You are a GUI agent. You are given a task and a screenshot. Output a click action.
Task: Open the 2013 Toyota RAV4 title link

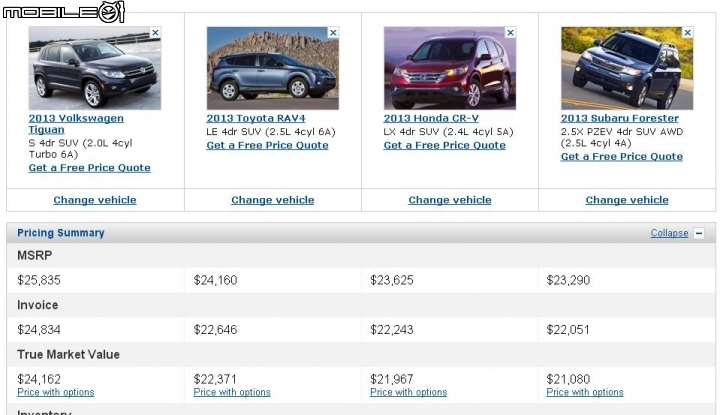[256, 118]
